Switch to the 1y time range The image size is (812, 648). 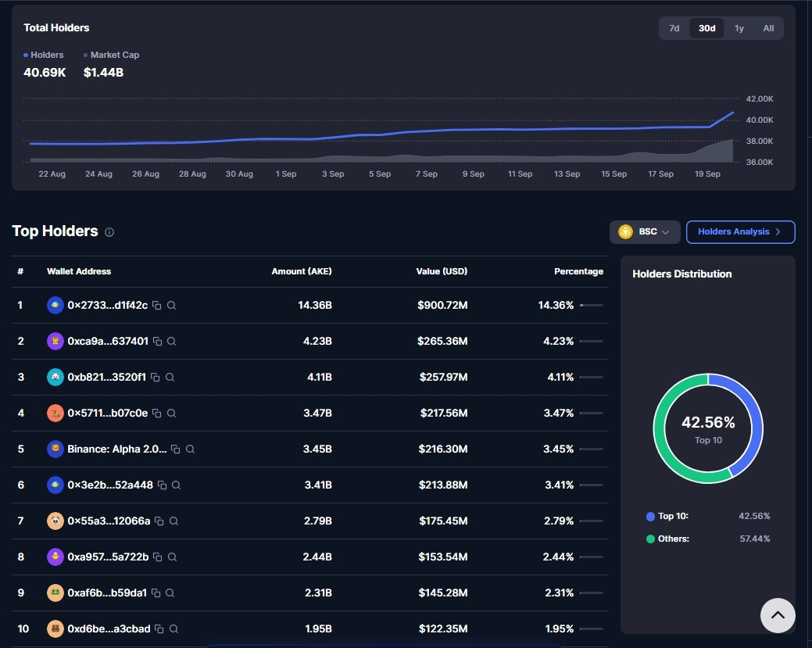(739, 28)
